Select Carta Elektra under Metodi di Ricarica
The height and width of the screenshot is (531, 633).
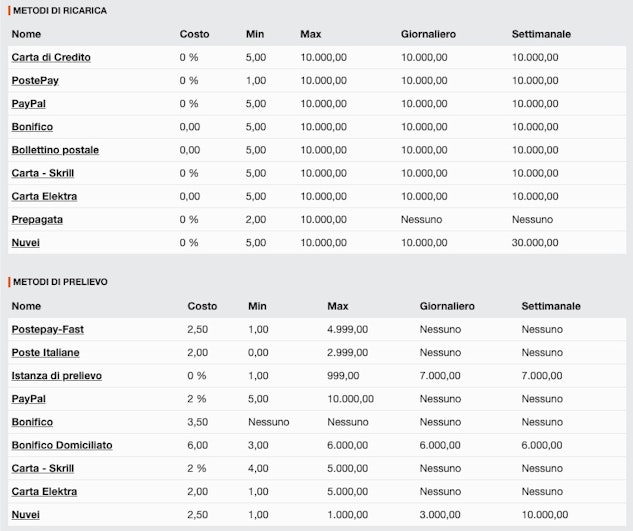(44, 196)
